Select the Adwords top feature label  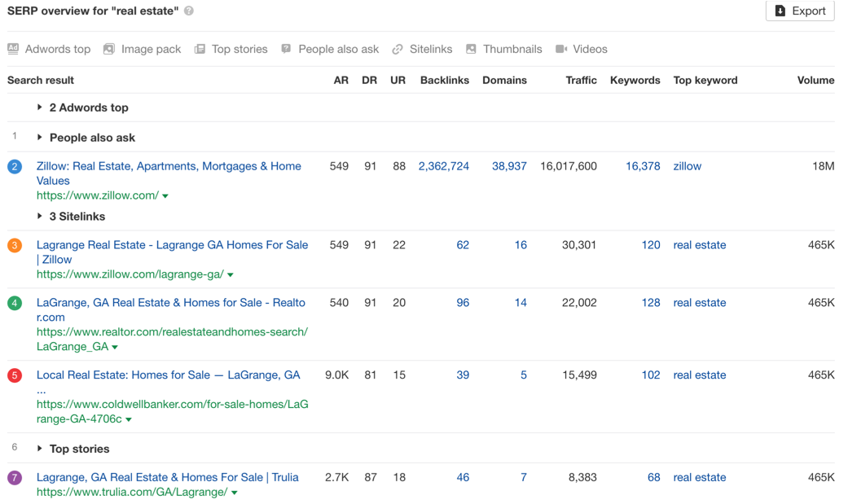[58, 49]
